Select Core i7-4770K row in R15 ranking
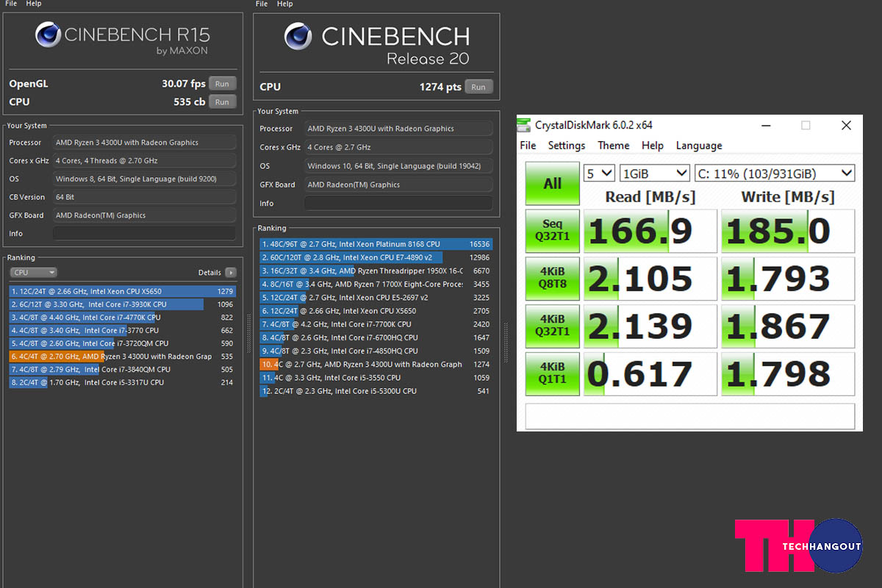 click(123, 318)
